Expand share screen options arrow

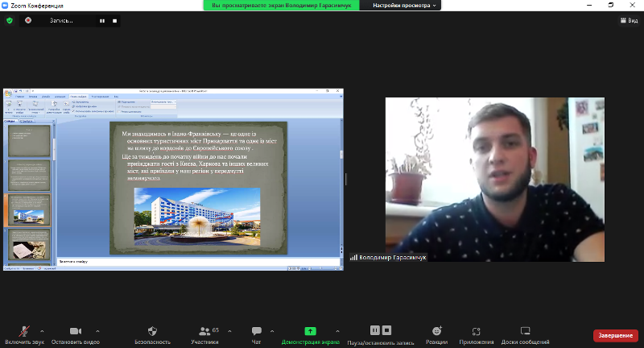tap(337, 331)
